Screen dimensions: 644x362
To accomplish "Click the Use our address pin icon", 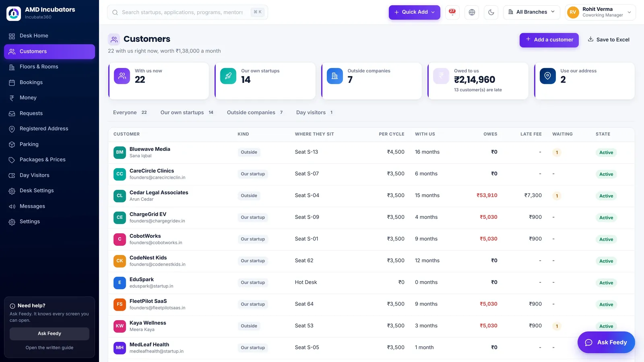I will (547, 76).
